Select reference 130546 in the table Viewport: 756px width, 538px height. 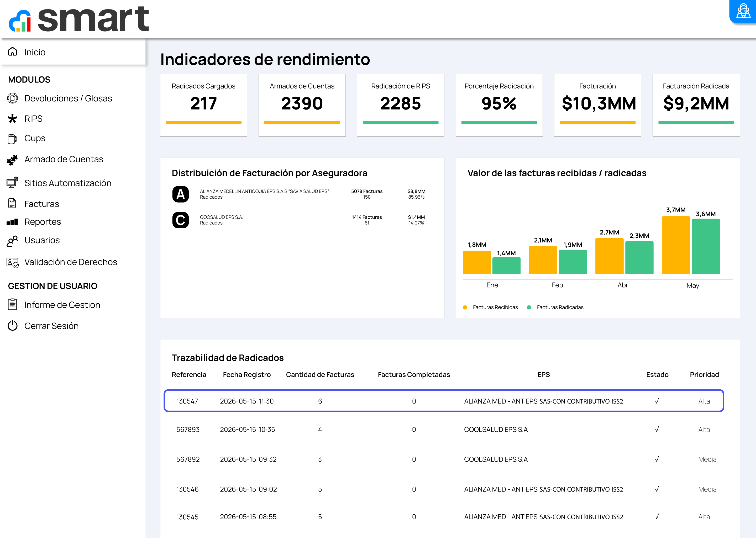pyautogui.click(x=187, y=489)
